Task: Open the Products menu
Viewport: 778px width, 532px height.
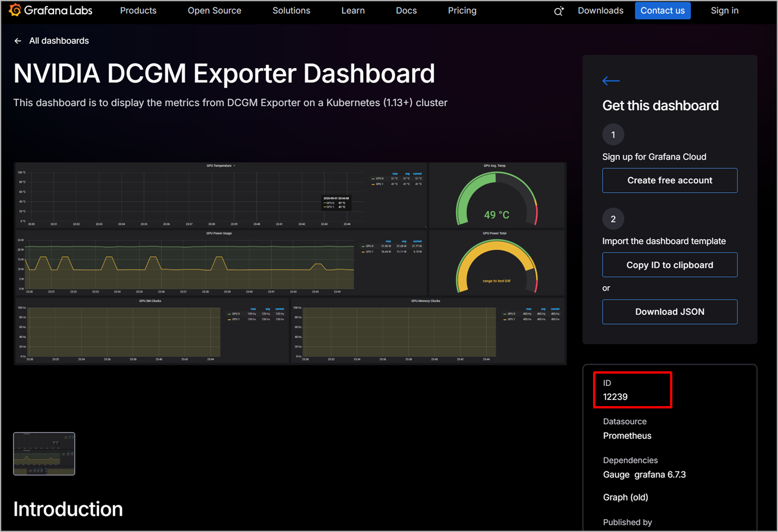Action: click(x=138, y=11)
